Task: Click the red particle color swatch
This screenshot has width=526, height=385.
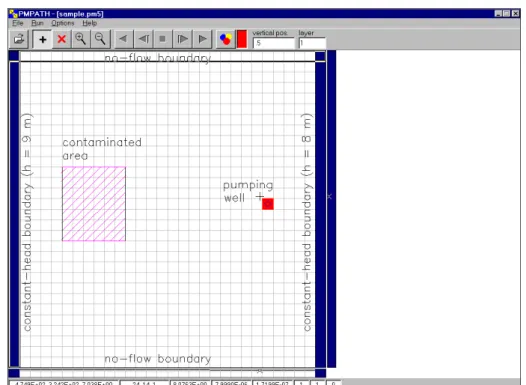Action: pos(242,39)
